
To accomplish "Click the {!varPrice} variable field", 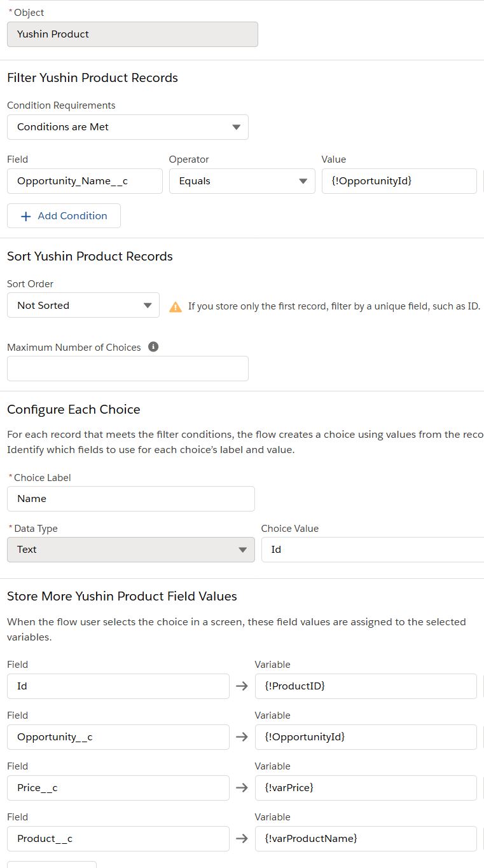I will tap(366, 788).
